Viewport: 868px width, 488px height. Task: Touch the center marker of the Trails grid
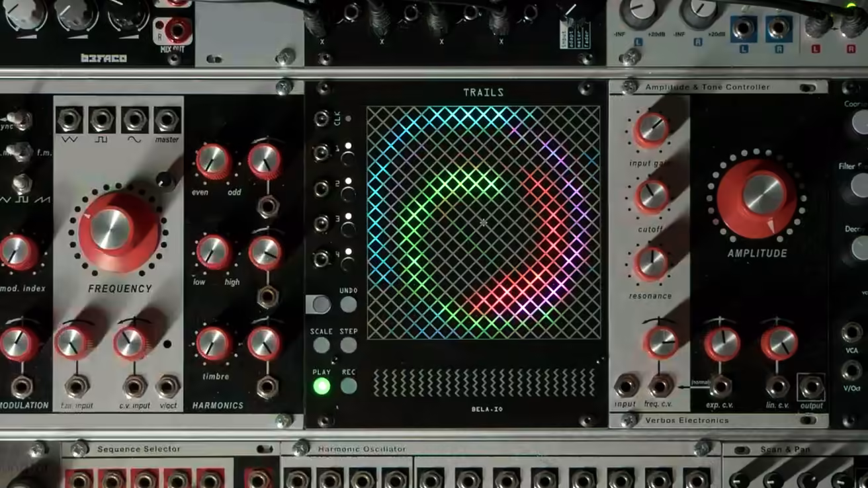[484, 223]
